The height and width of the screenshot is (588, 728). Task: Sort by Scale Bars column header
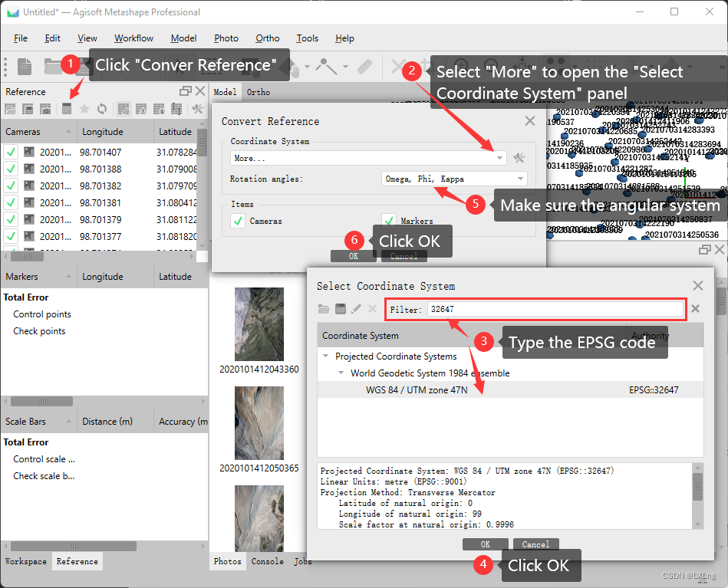[38, 421]
